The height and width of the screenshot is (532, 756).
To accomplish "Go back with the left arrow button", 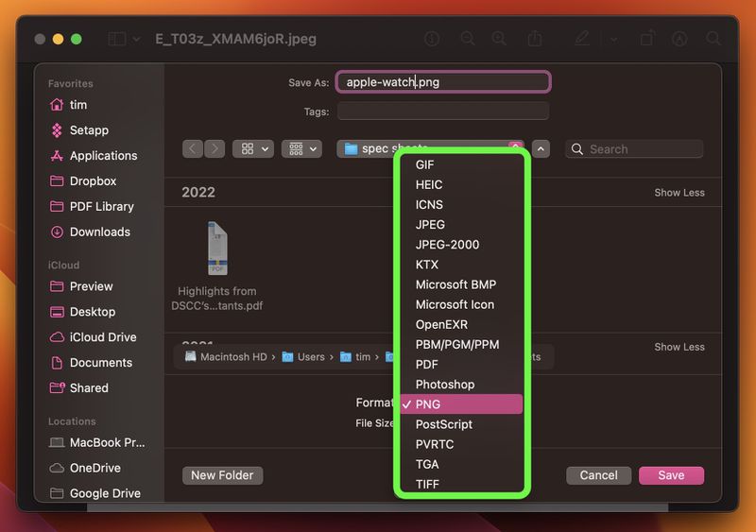I will [193, 149].
